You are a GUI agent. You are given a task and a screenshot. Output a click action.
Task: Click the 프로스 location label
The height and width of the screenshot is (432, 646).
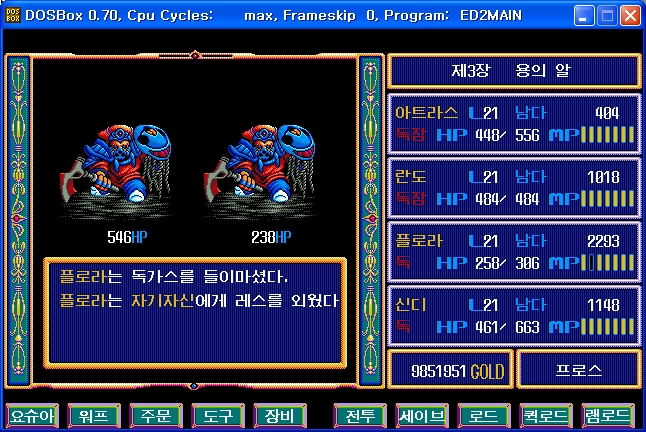pyautogui.click(x=578, y=370)
